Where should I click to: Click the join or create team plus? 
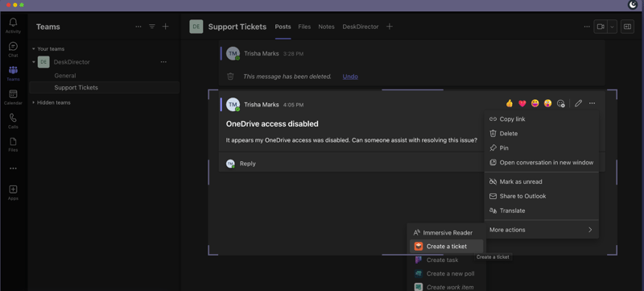click(x=166, y=27)
